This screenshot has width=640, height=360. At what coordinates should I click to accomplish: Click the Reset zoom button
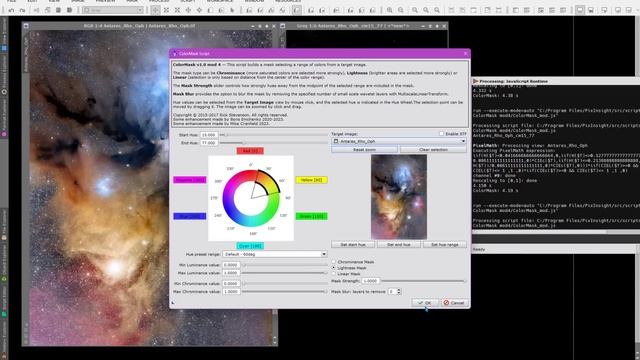point(364,150)
